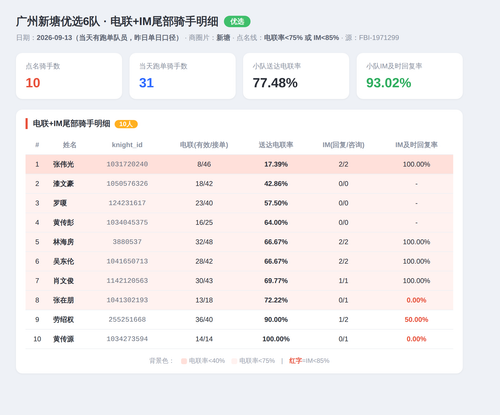The width and height of the screenshot is (500, 415).
Task: Click the 42.86% call rate value
Action: click(x=276, y=184)
